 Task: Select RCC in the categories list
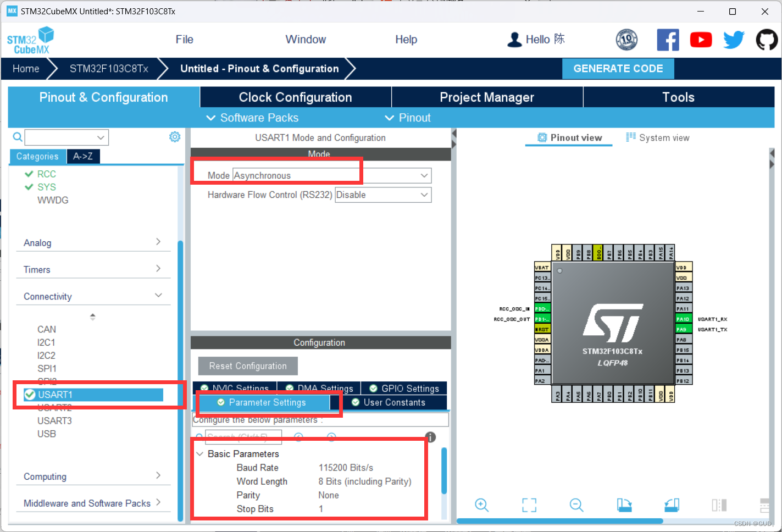(47, 174)
